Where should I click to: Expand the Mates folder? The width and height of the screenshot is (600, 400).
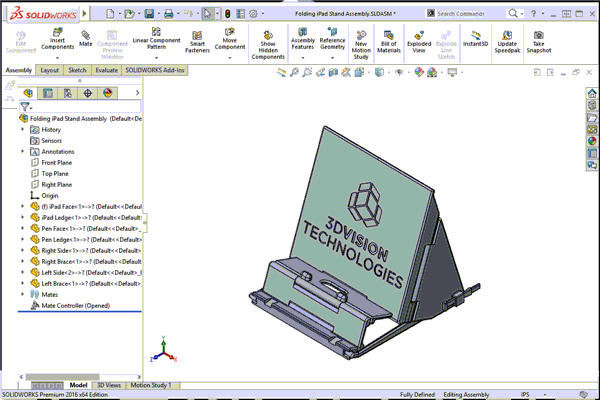(x=23, y=295)
